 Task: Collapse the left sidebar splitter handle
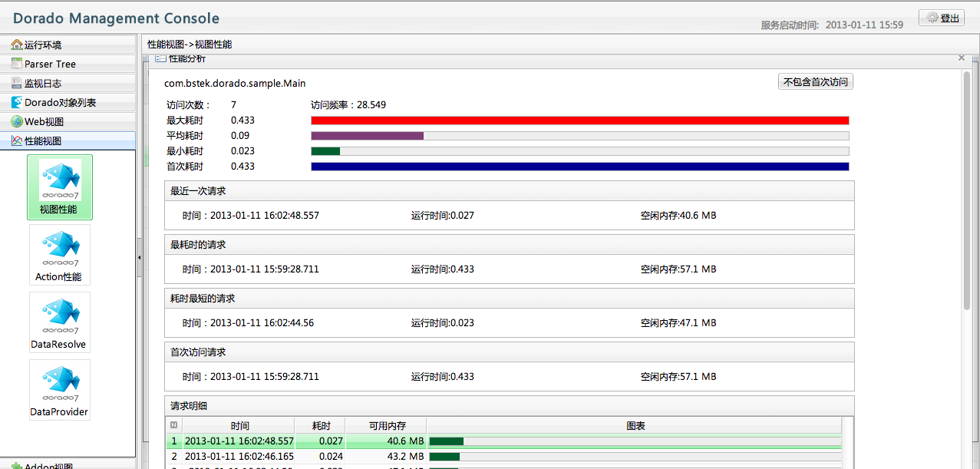click(139, 258)
